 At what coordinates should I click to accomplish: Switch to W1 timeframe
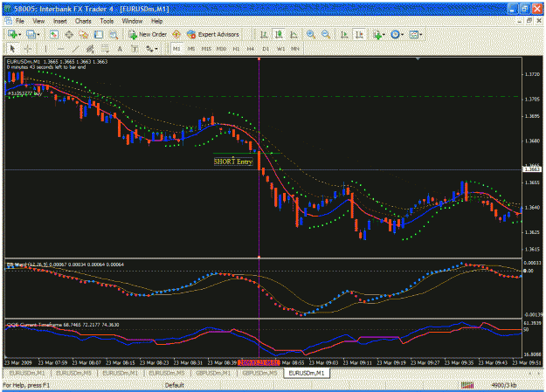click(x=280, y=49)
